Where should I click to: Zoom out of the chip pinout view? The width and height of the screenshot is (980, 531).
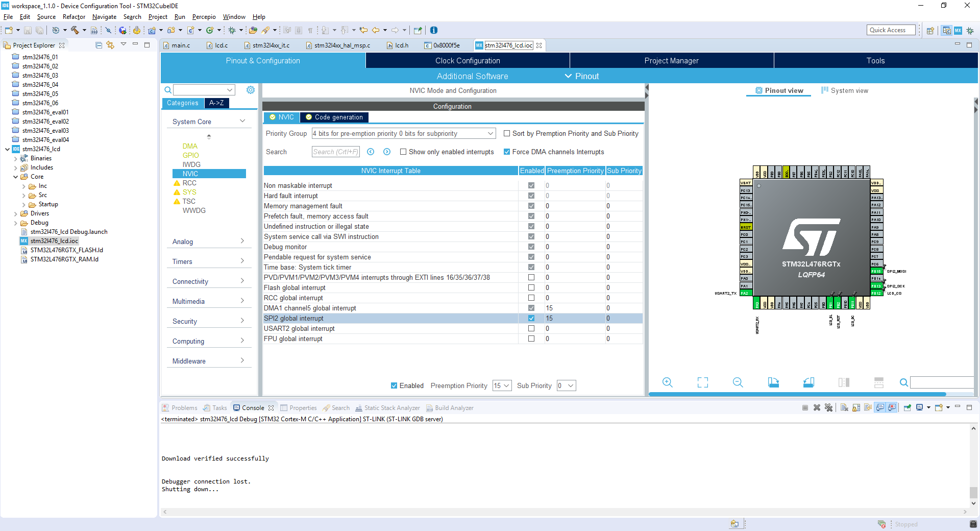point(738,382)
